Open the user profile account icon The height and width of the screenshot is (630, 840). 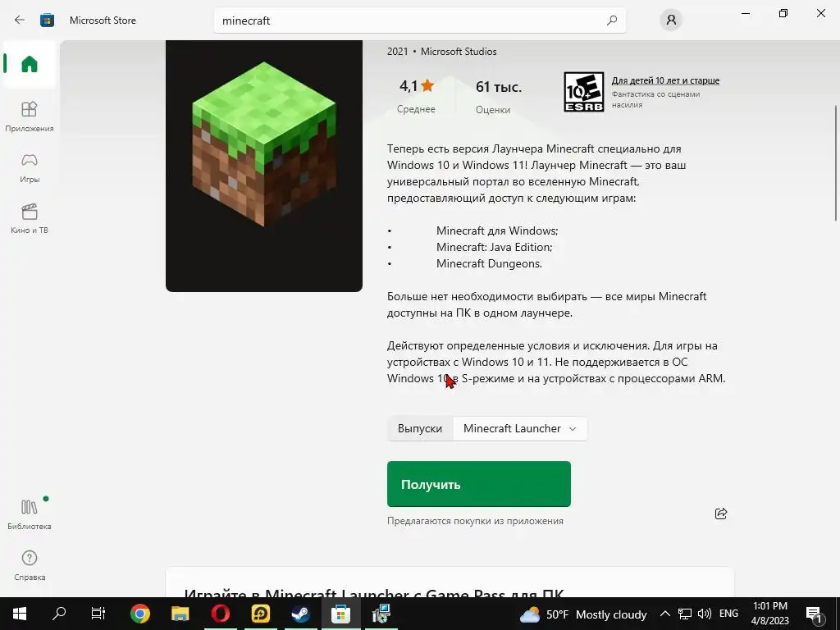click(671, 21)
